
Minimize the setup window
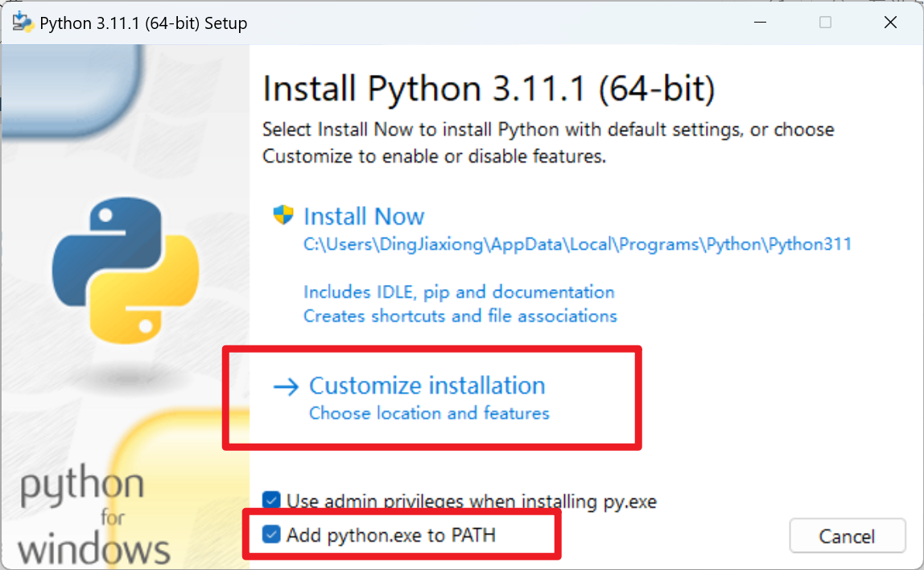(759, 22)
